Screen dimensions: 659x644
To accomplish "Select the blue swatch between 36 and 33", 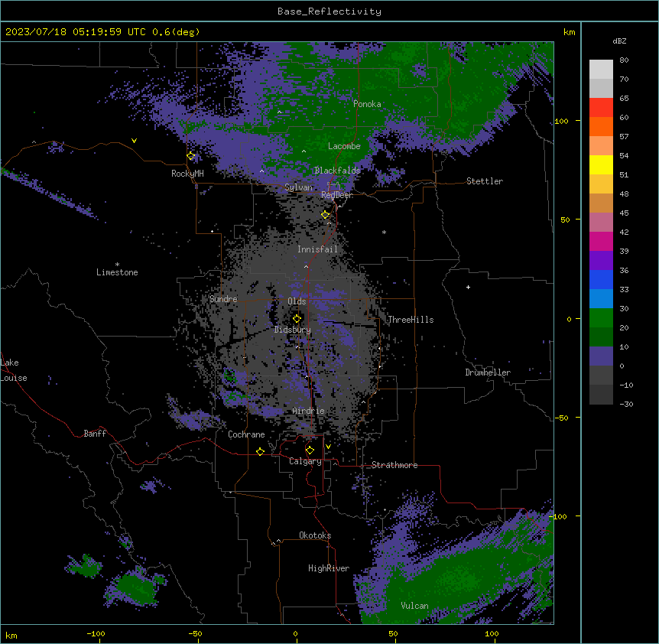I will pyautogui.click(x=601, y=279).
